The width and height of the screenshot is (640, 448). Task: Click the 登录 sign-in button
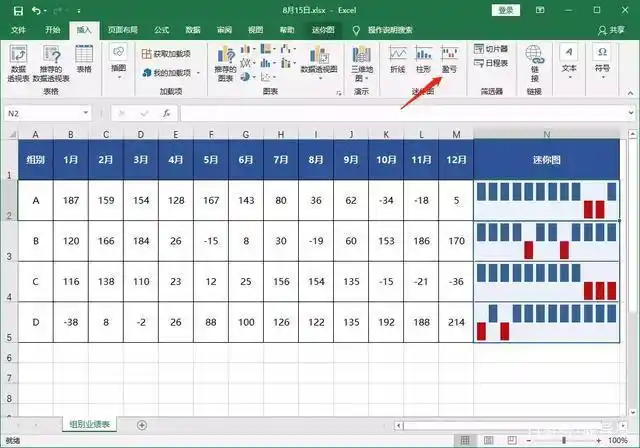(506, 10)
